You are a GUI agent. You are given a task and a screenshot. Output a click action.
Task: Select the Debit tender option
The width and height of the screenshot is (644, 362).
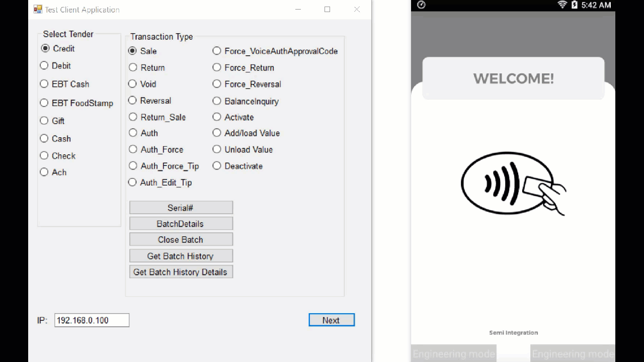pyautogui.click(x=44, y=66)
